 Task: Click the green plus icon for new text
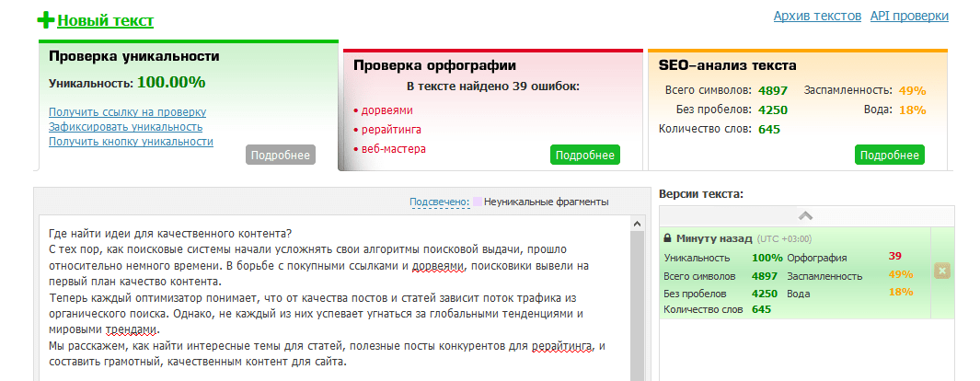pos(46,21)
